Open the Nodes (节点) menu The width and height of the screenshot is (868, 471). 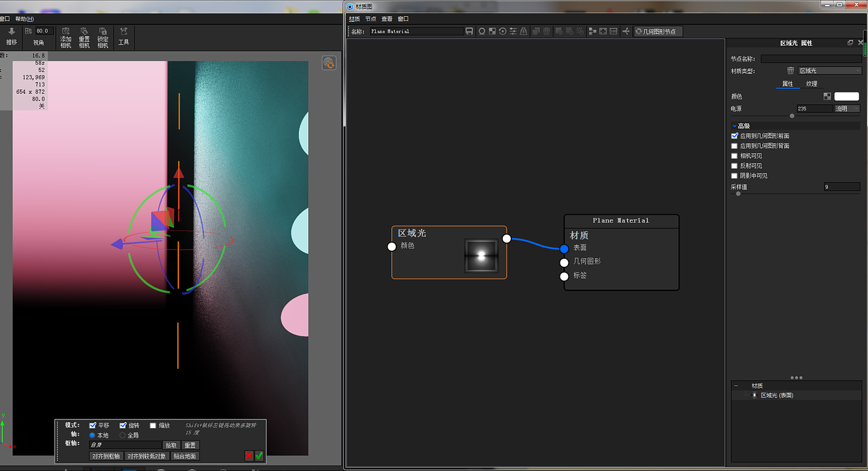370,19
